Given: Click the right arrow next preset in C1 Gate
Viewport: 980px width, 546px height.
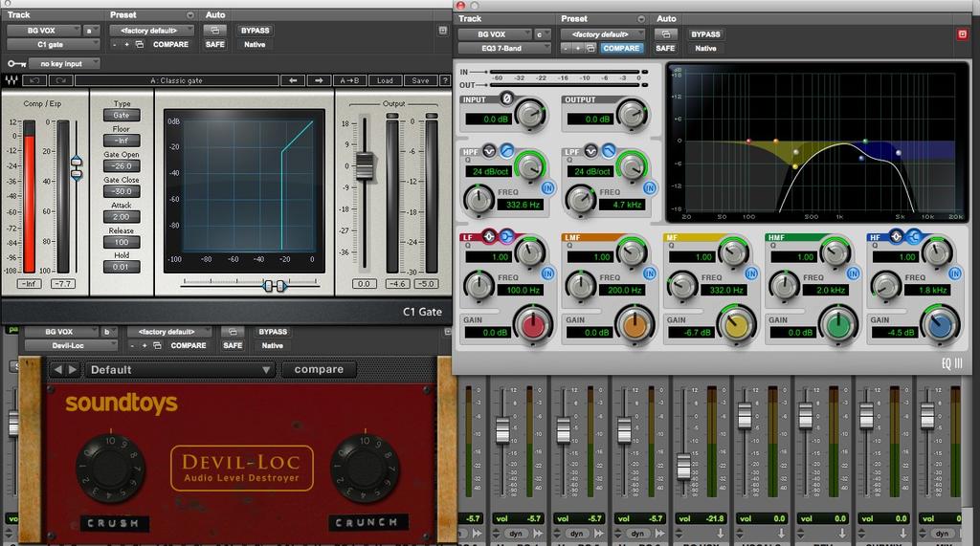Looking at the screenshot, I should [319, 80].
